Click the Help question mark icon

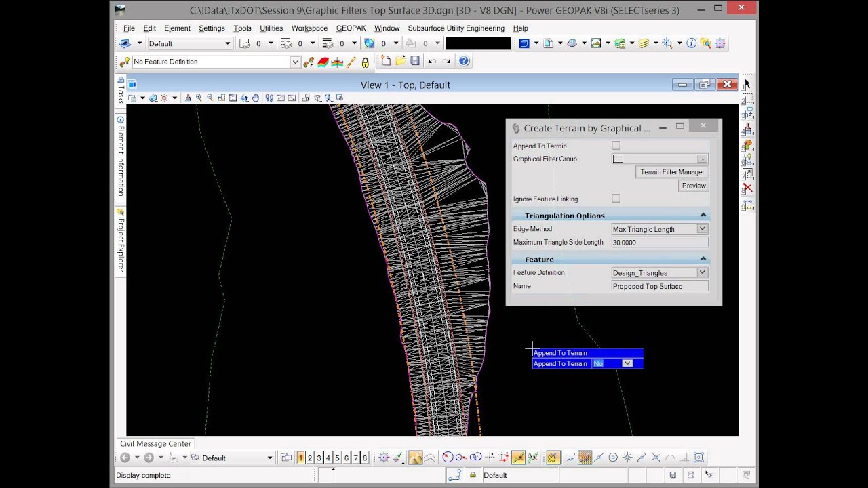pyautogui.click(x=464, y=61)
